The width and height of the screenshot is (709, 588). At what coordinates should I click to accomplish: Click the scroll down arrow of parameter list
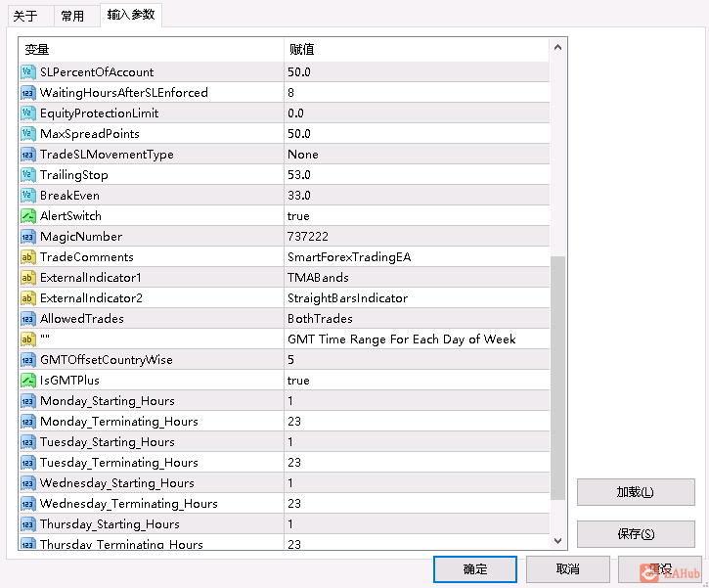pos(558,540)
